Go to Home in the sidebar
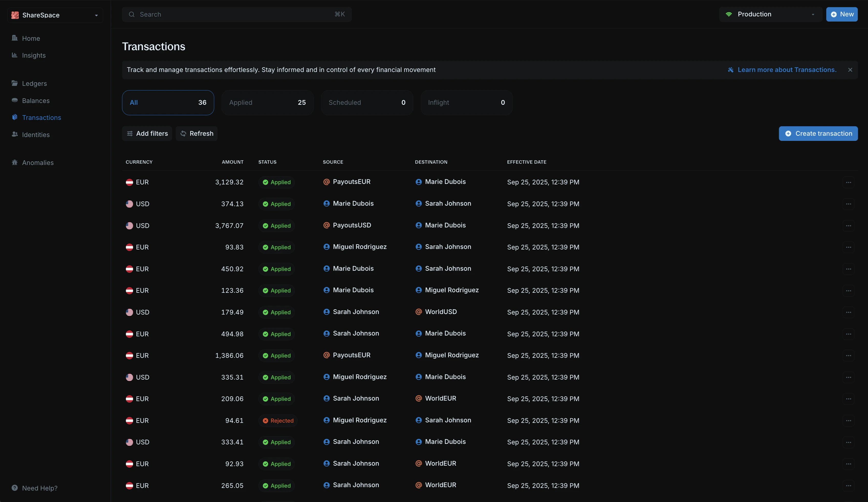The height and width of the screenshot is (502, 868). click(x=31, y=38)
